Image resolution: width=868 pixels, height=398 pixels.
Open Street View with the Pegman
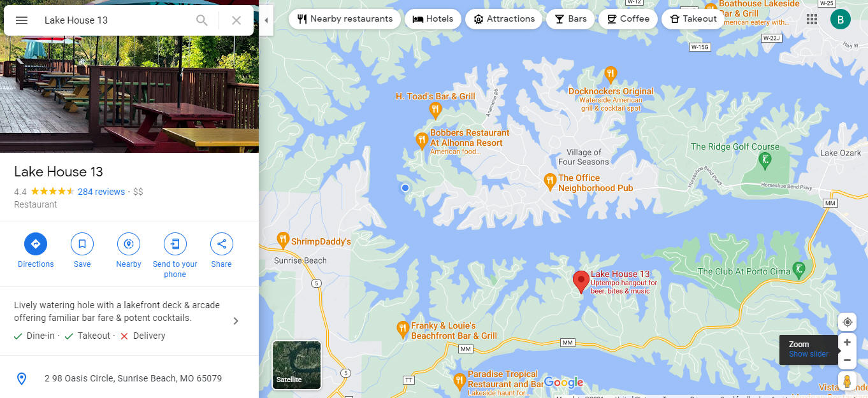pyautogui.click(x=847, y=381)
